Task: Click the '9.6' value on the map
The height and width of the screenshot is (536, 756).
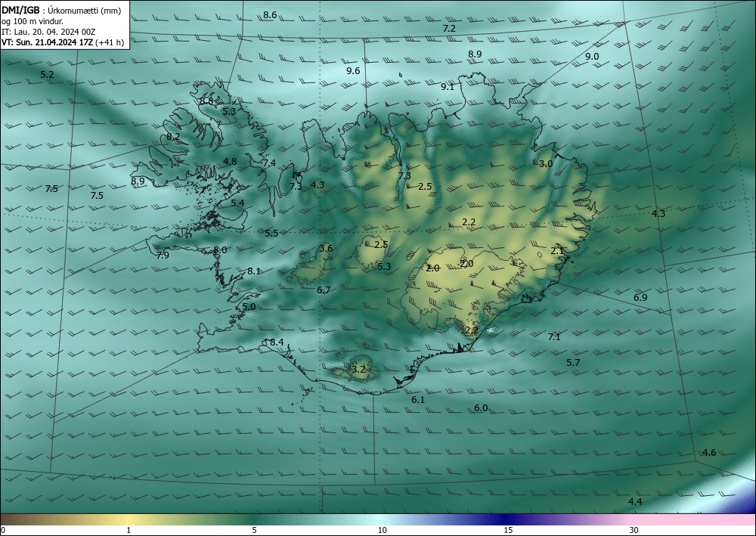Action: coord(353,71)
